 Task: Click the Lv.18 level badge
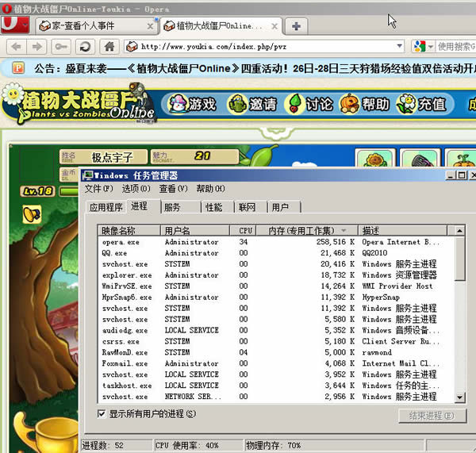tap(37, 191)
